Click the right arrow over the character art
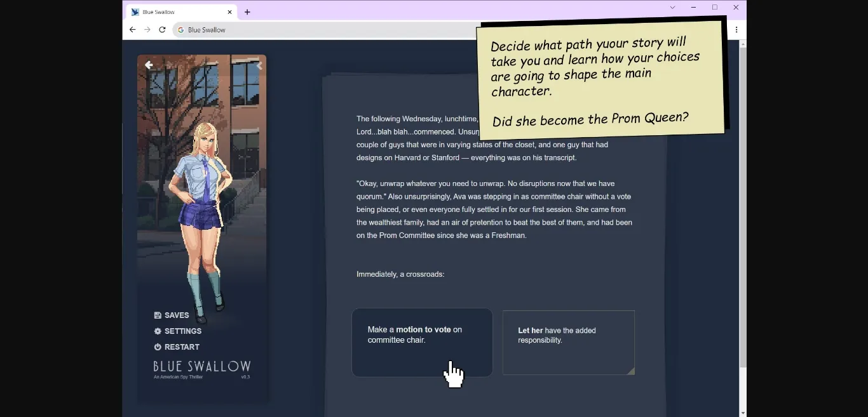The image size is (868, 417). (259, 65)
